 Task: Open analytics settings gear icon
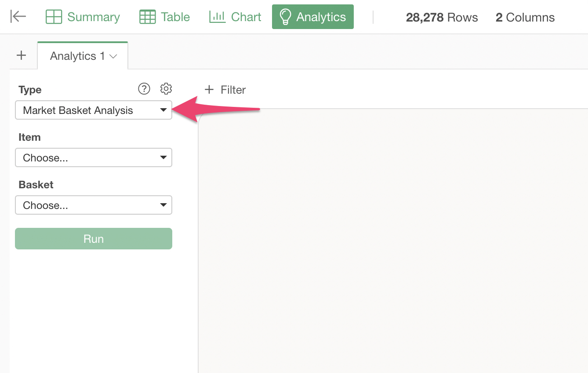(x=166, y=89)
